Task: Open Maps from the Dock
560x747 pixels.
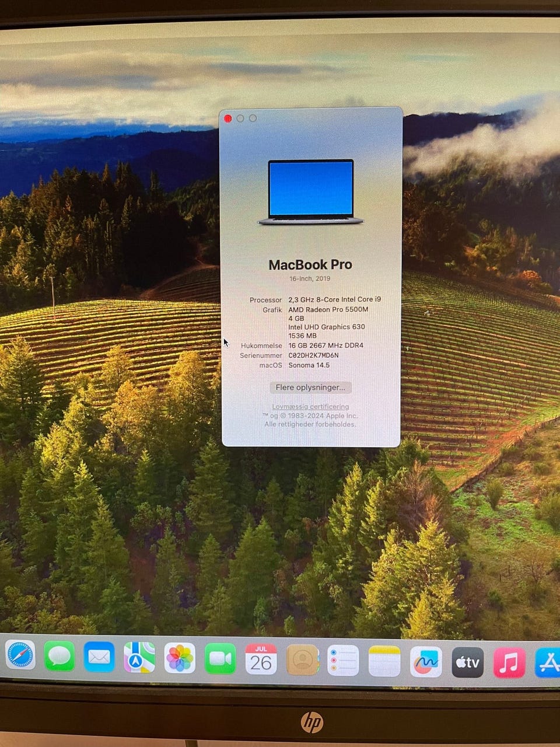Action: point(139,658)
